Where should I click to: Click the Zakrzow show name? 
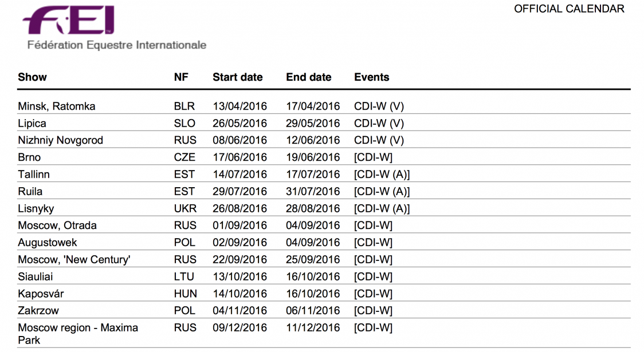38,311
